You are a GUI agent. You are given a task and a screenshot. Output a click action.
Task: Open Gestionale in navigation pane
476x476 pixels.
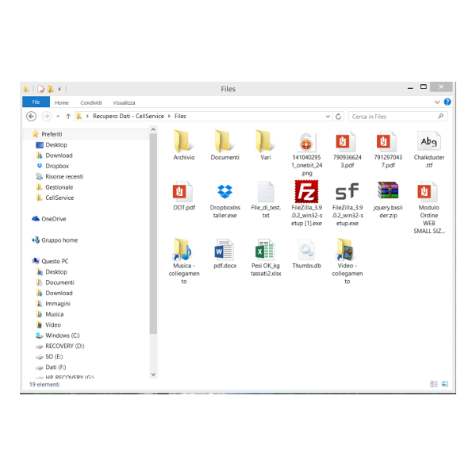click(59, 187)
